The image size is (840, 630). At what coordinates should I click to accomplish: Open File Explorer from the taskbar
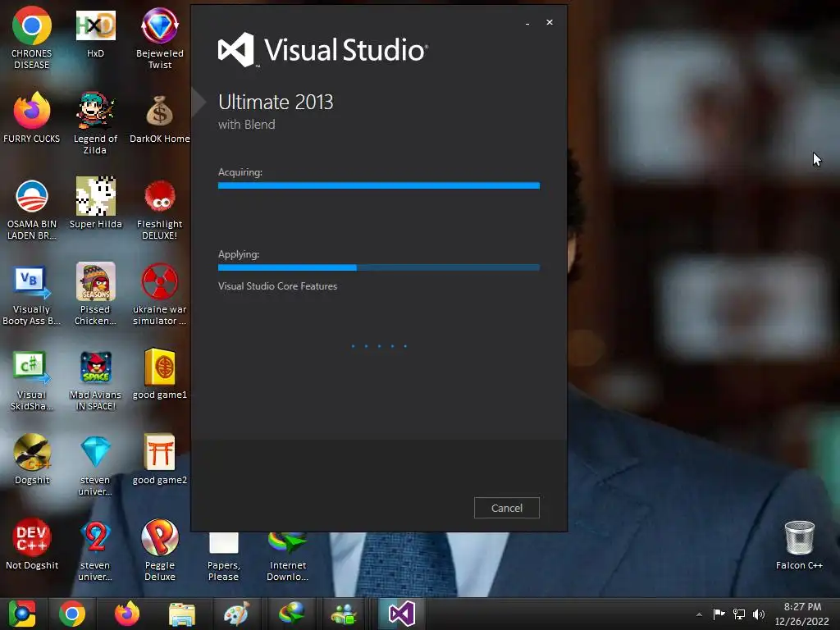(182, 614)
